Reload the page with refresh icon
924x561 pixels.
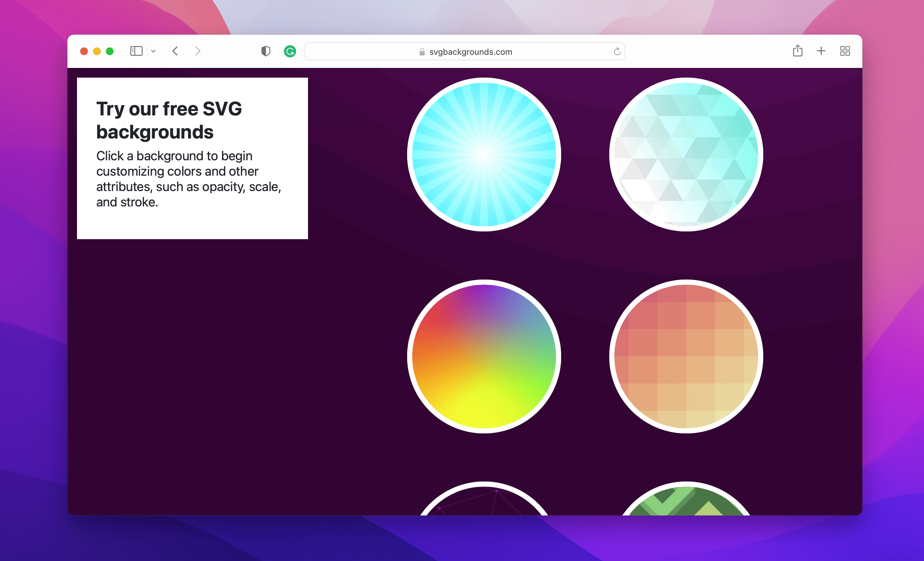617,51
